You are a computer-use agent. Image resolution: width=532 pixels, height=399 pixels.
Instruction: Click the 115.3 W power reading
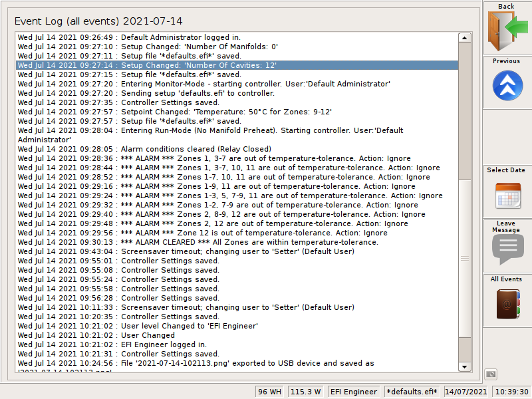(x=305, y=392)
